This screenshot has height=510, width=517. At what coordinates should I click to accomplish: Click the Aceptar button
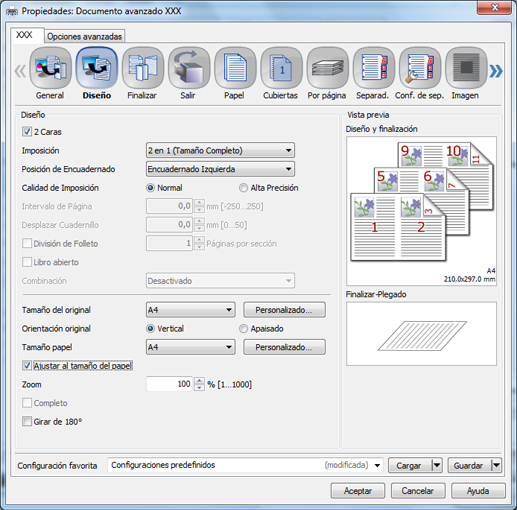tap(358, 491)
